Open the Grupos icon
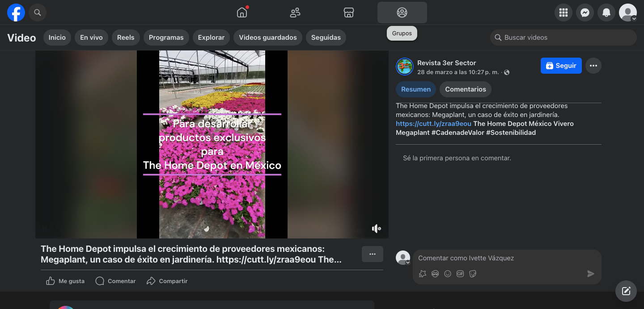Viewport: 644px width, 309px height. [x=402, y=13]
